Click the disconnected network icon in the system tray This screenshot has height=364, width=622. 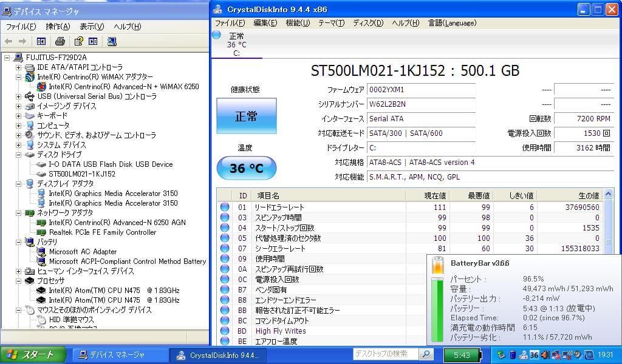coord(556,355)
